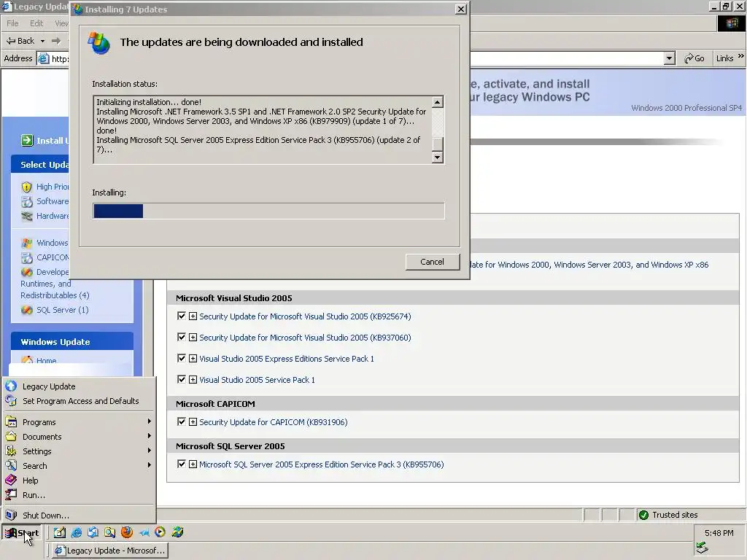Uncheck SQL Server 2005 Express SP3 checkbox
Screen dimensions: 747x560
click(x=181, y=464)
